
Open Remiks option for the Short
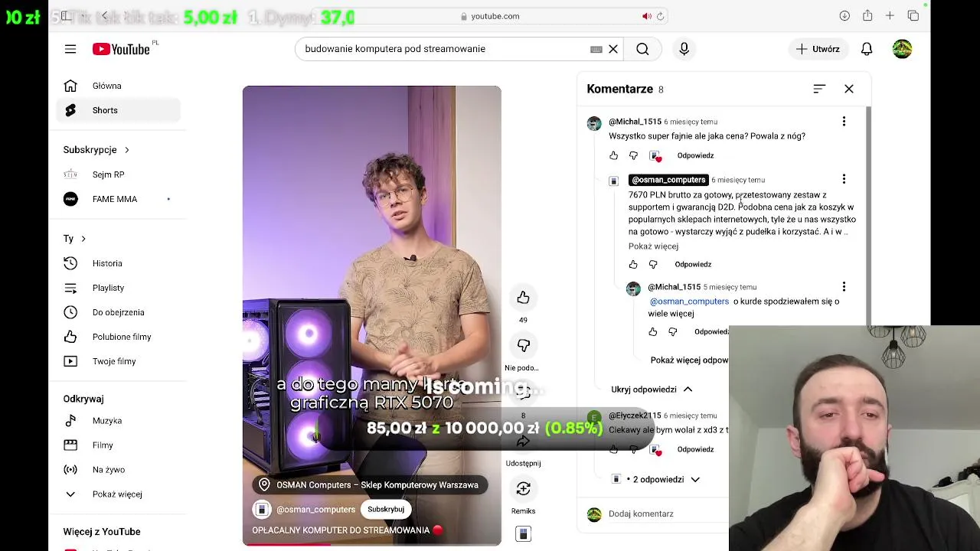point(523,488)
